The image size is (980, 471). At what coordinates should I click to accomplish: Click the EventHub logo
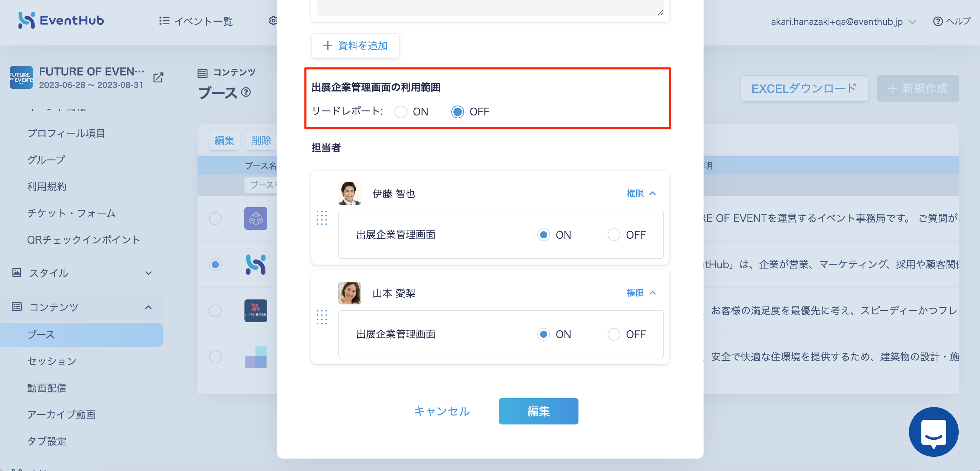(61, 20)
